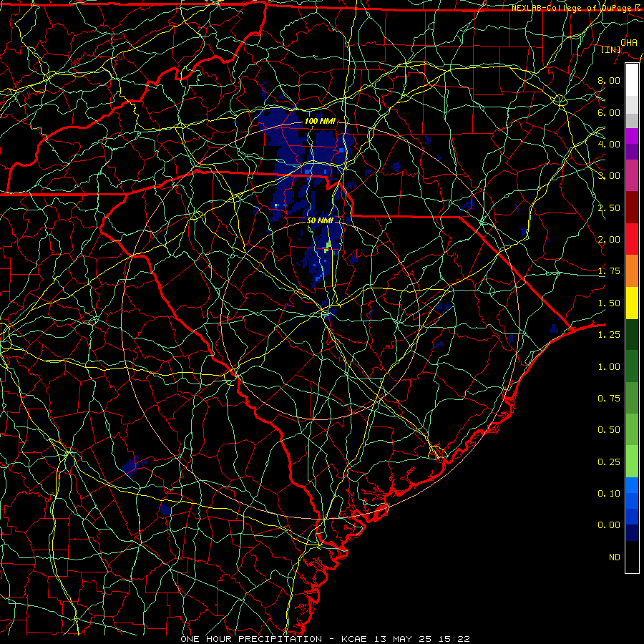Pick the dark red swatch beside 2.50
644x644 pixels.
tap(632, 208)
